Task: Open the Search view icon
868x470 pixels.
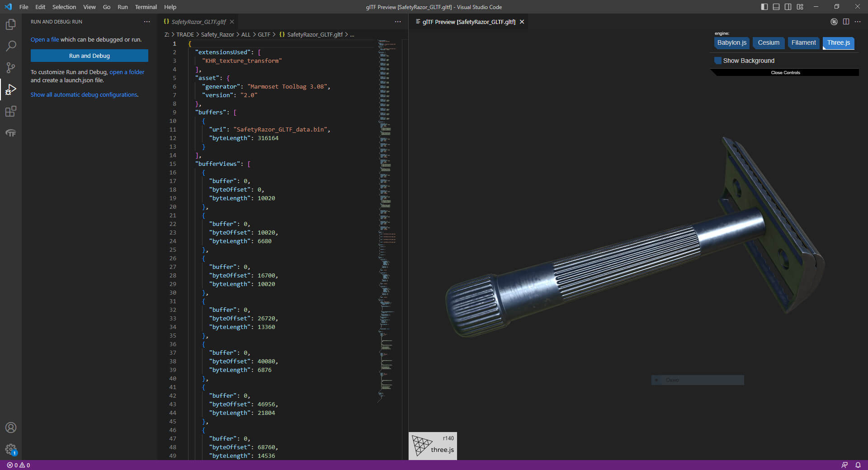Action: [x=11, y=46]
